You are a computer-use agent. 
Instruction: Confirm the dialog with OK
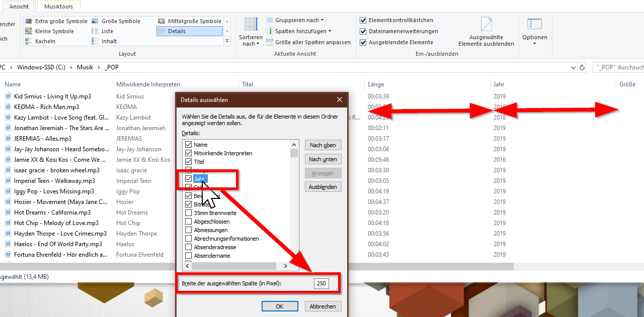click(280, 306)
